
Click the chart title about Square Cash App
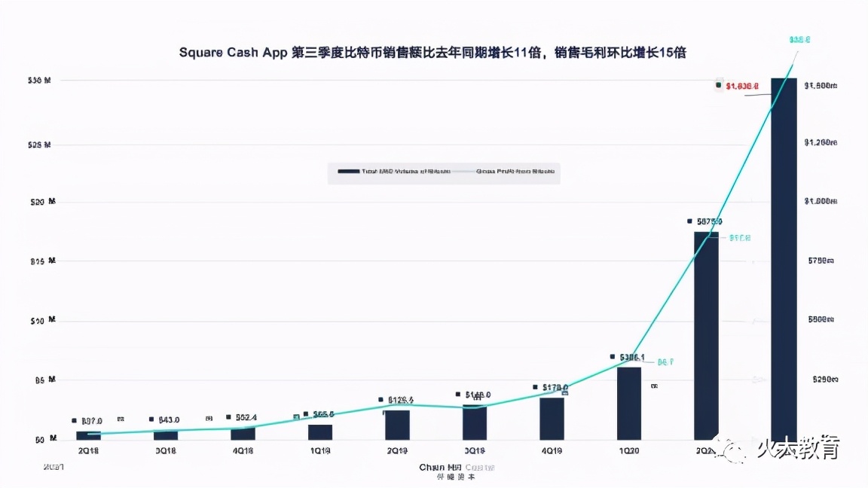(x=432, y=53)
